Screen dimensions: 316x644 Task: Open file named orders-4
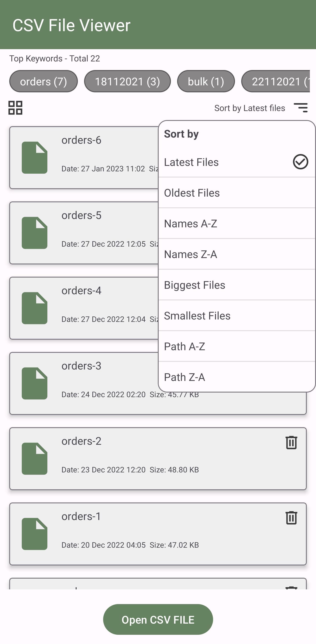pyautogui.click(x=81, y=291)
